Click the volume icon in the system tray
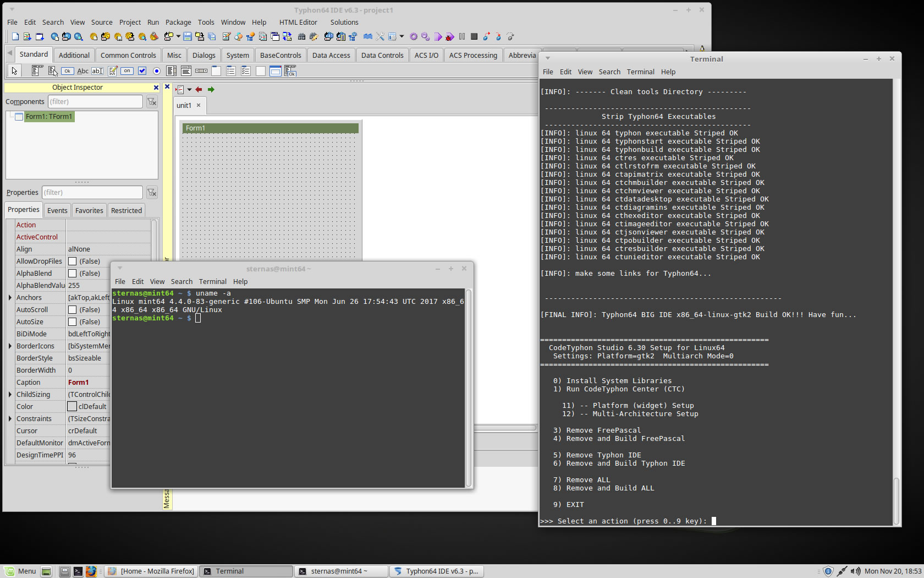The image size is (924, 578). (855, 571)
